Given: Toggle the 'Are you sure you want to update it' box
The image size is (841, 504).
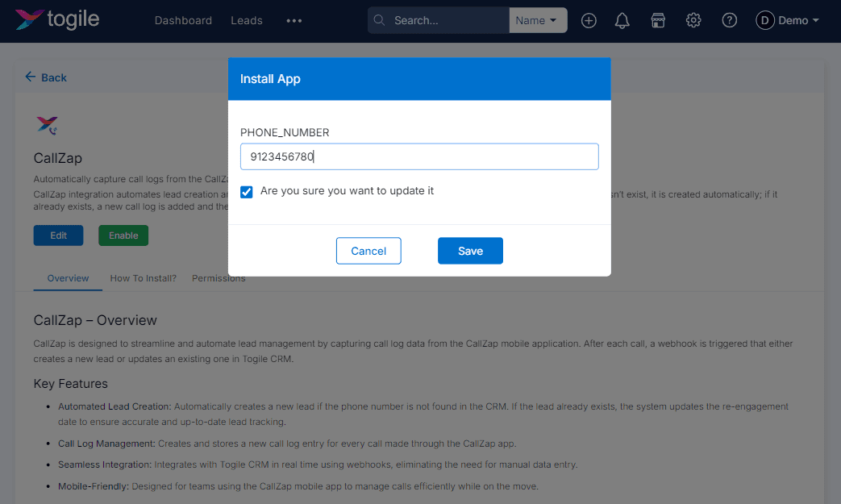Looking at the screenshot, I should [x=246, y=192].
